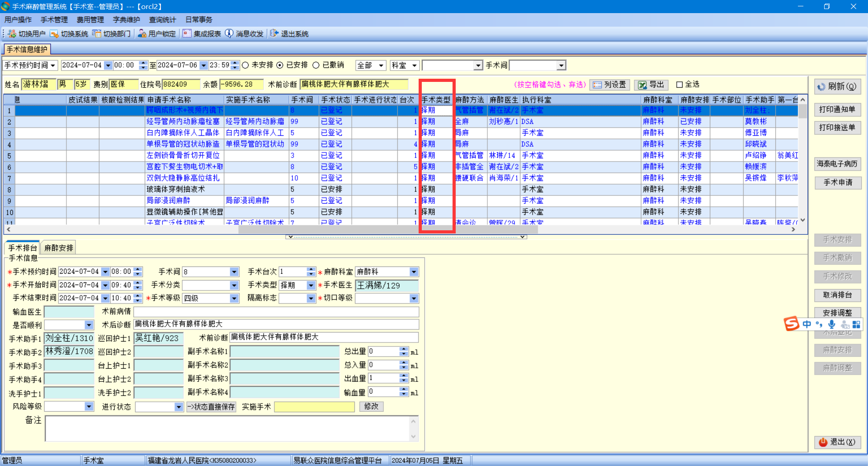Image resolution: width=868 pixels, height=466 pixels.
Task: Open start date 2024-07-04 calendar dropdown
Action: pos(108,66)
